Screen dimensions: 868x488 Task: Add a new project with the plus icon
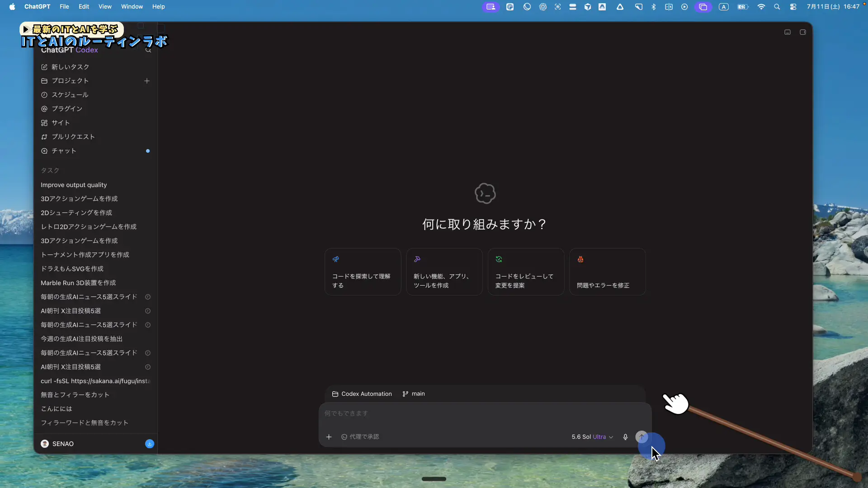[147, 81]
